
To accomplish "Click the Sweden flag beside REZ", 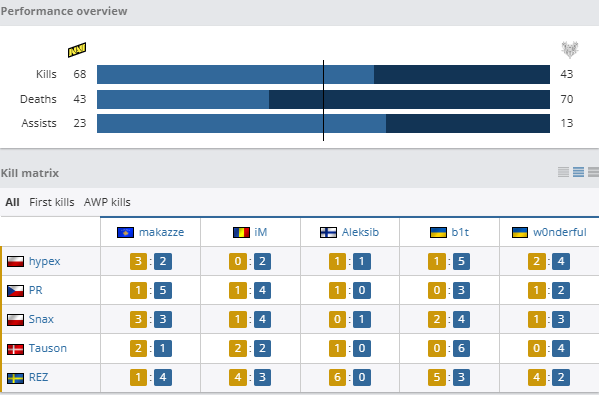I will (x=15, y=377).
